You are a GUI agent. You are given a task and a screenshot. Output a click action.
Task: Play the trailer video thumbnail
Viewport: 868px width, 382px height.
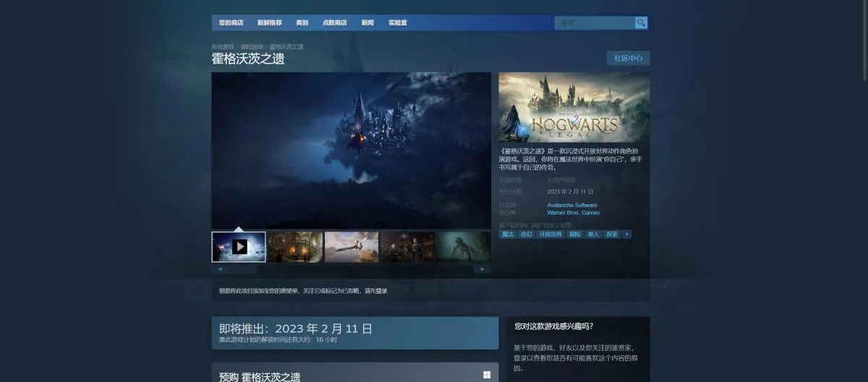pos(239,247)
